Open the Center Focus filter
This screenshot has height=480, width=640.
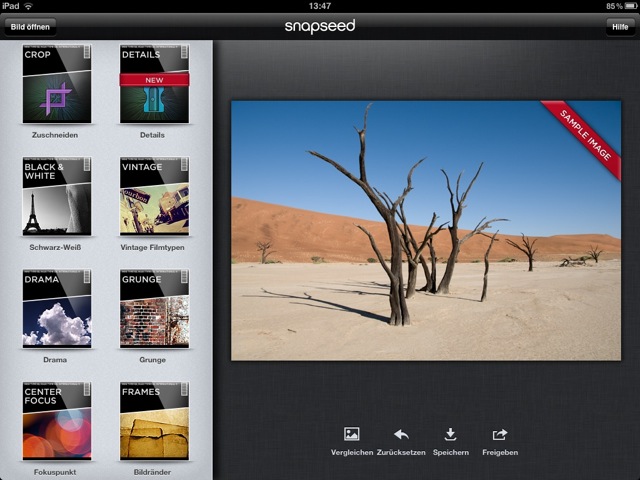[x=56, y=420]
